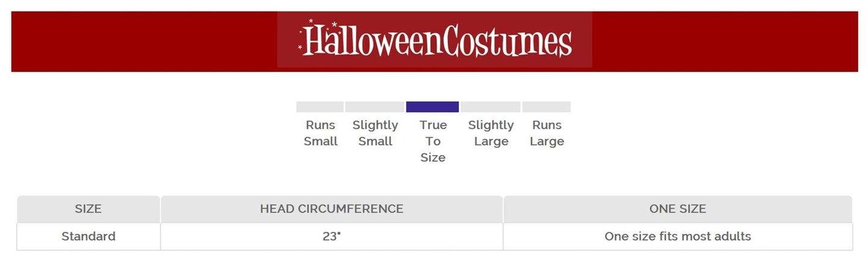The height and width of the screenshot is (267, 868).
Task: Click the red banner right of the logo
Action: pos(723,41)
